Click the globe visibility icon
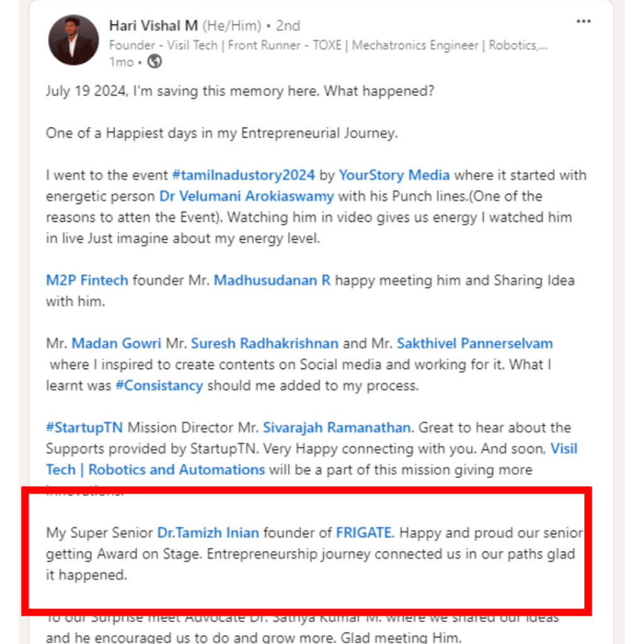Image resolution: width=644 pixels, height=644 pixels. pos(155,62)
